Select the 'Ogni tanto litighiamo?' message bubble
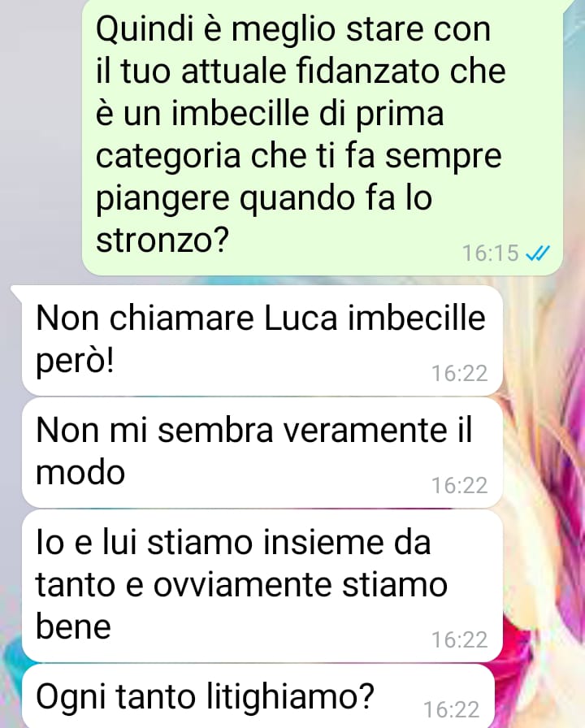The width and height of the screenshot is (585, 728). pos(258,696)
